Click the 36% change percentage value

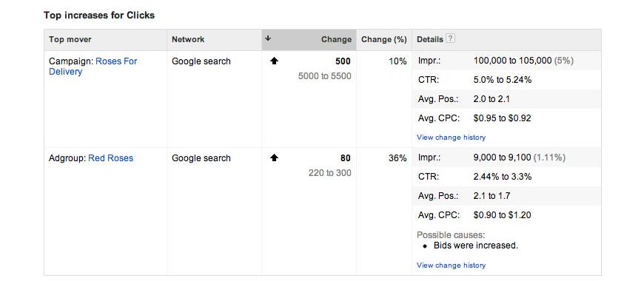[x=398, y=158]
